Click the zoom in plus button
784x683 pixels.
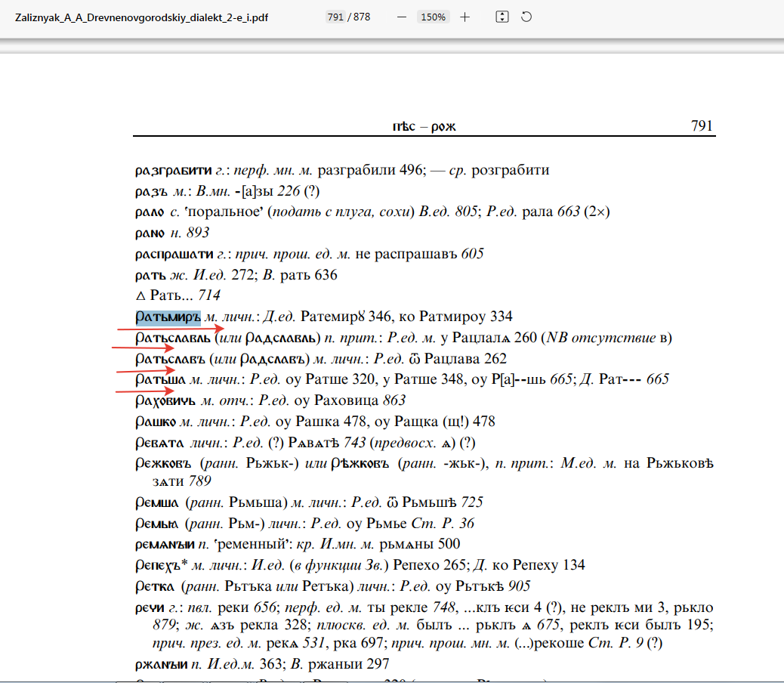pyautogui.click(x=465, y=17)
